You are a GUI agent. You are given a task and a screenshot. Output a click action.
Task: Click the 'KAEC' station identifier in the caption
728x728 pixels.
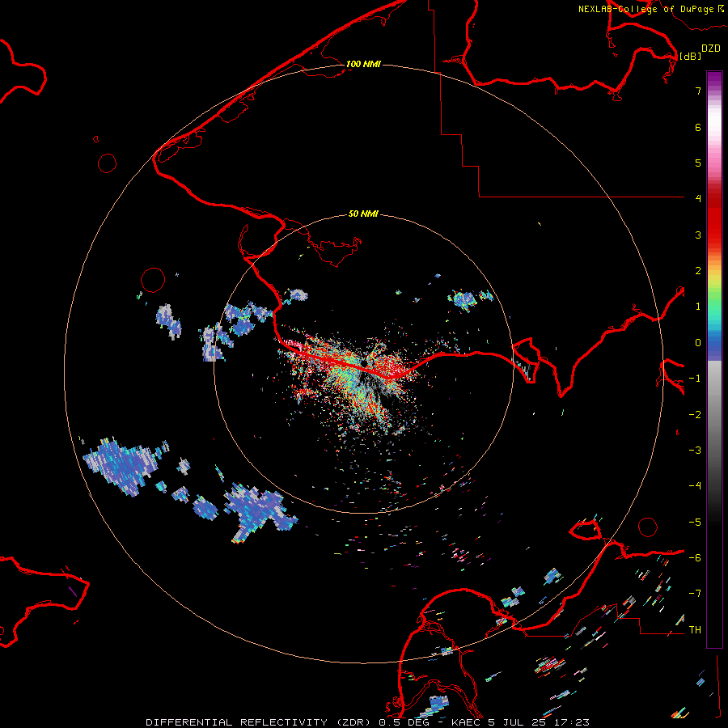click(467, 722)
